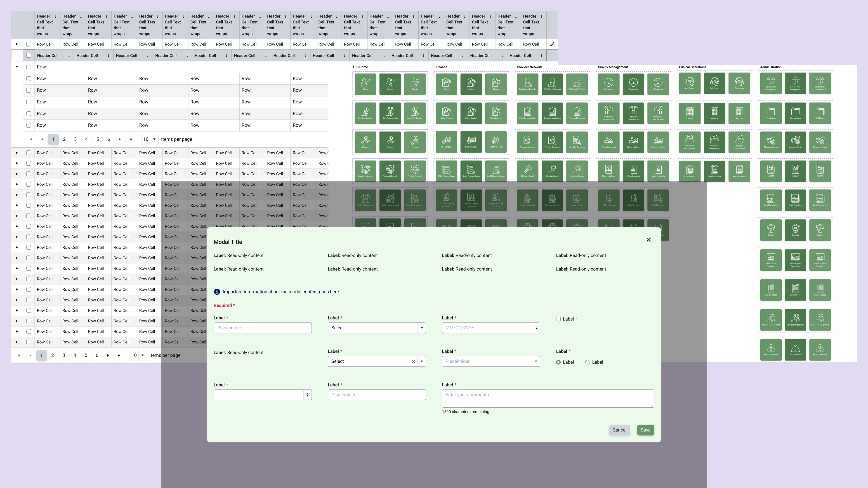Expand the top Row Cell row arrow
Screen dimensions: 868x488
(17, 44)
